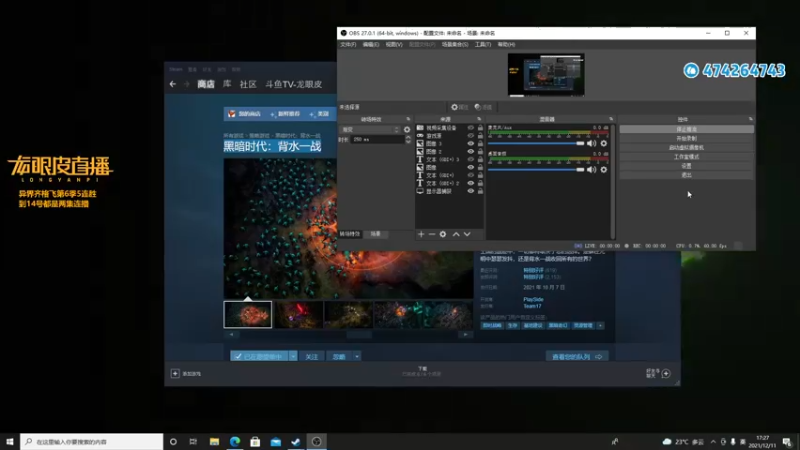The height and width of the screenshot is (450, 800).
Task: Move selected source down with the down arrow
Action: coord(467,234)
